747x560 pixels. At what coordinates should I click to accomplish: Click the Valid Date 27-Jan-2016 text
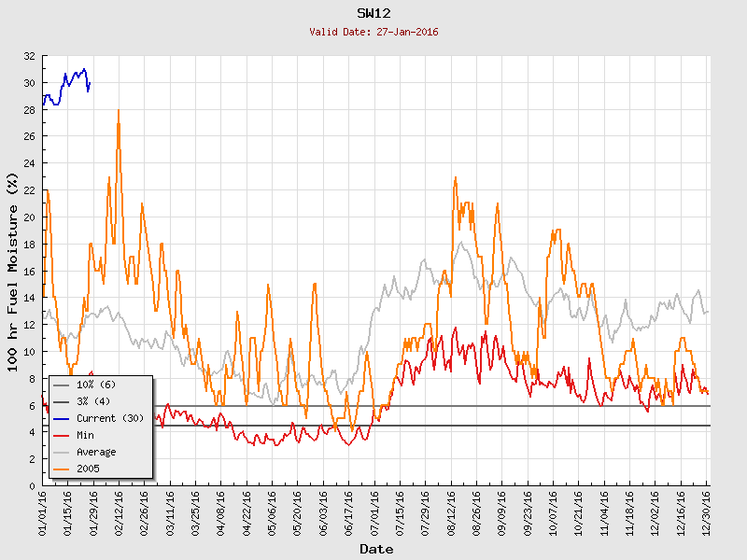373,32
